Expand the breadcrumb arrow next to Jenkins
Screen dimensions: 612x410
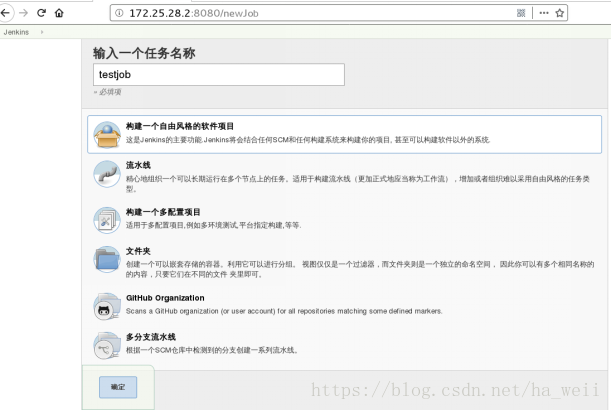pyautogui.click(x=42, y=32)
